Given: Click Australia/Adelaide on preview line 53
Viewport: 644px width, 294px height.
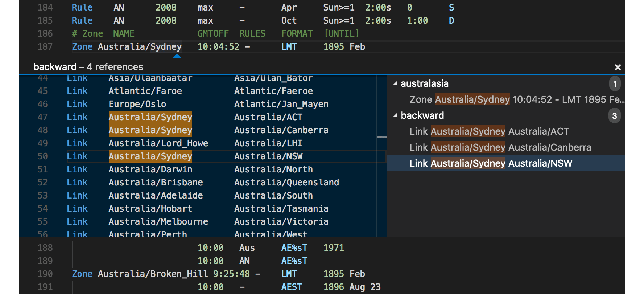Looking at the screenshot, I should pos(156,196).
